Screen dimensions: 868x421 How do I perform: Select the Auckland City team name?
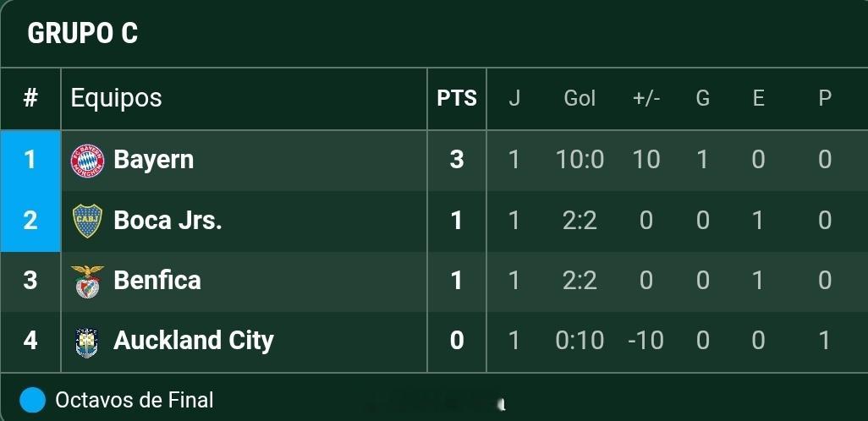coord(193,340)
